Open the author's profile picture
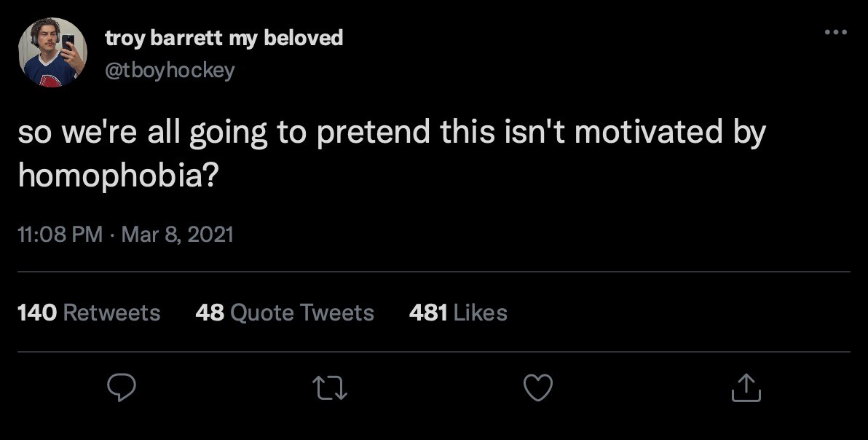The width and height of the screenshot is (868, 440). pos(52,53)
